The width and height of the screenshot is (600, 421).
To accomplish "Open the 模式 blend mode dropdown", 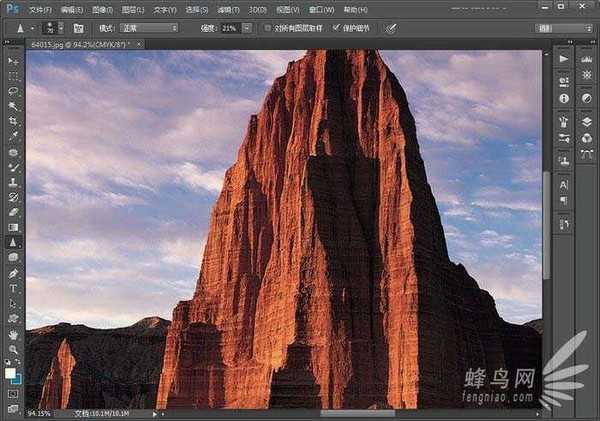I will (149, 28).
